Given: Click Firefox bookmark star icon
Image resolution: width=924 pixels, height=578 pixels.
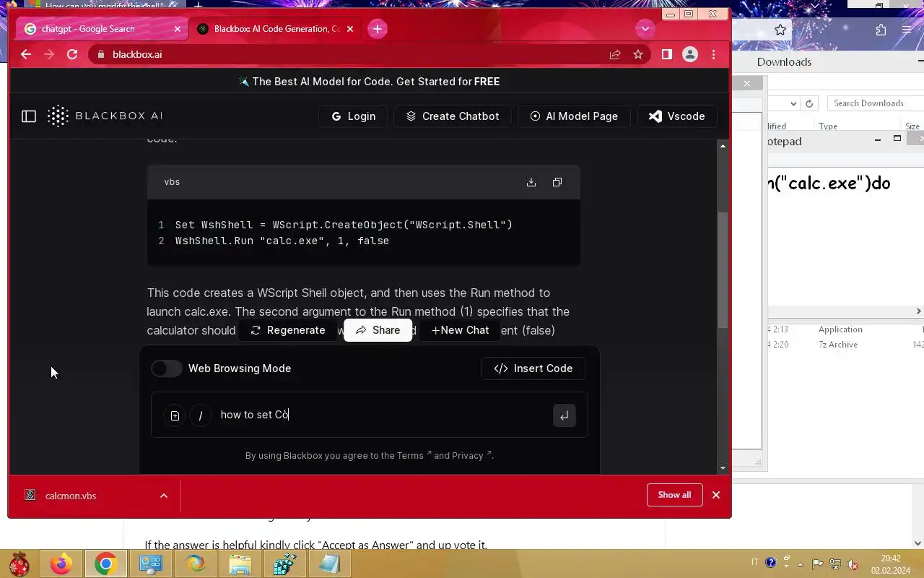Looking at the screenshot, I should click(780, 30).
